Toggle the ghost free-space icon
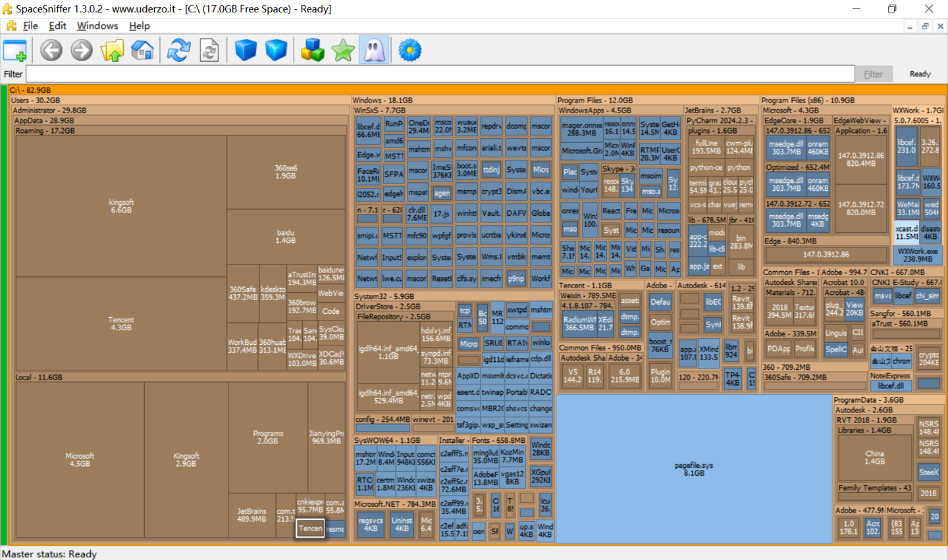 (x=375, y=51)
